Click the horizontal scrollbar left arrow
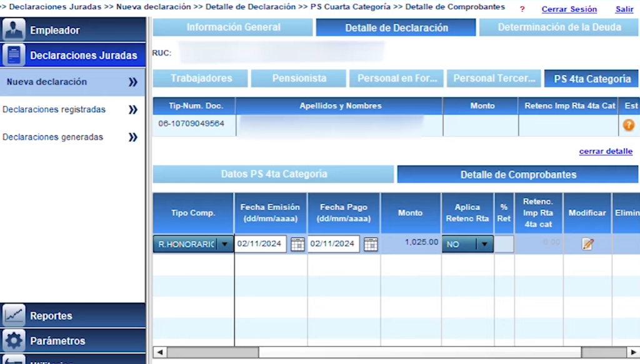This screenshot has width=640, height=364. point(159,352)
